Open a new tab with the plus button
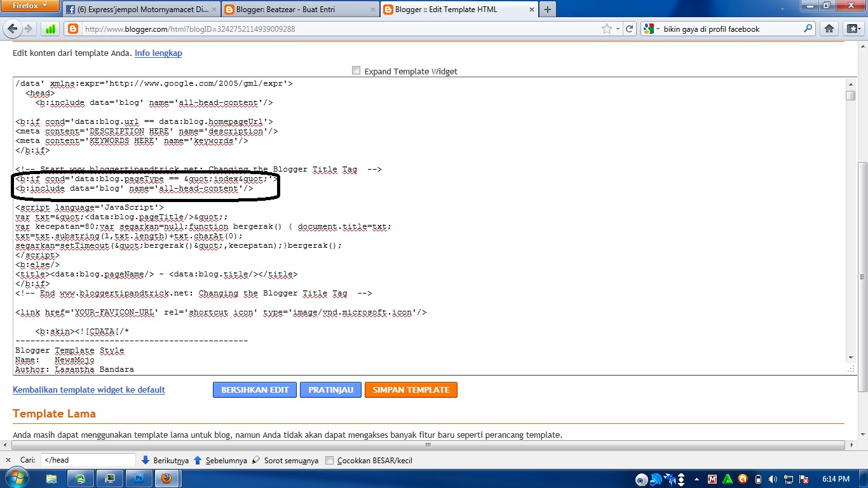Image resolution: width=868 pixels, height=488 pixels. click(x=548, y=10)
